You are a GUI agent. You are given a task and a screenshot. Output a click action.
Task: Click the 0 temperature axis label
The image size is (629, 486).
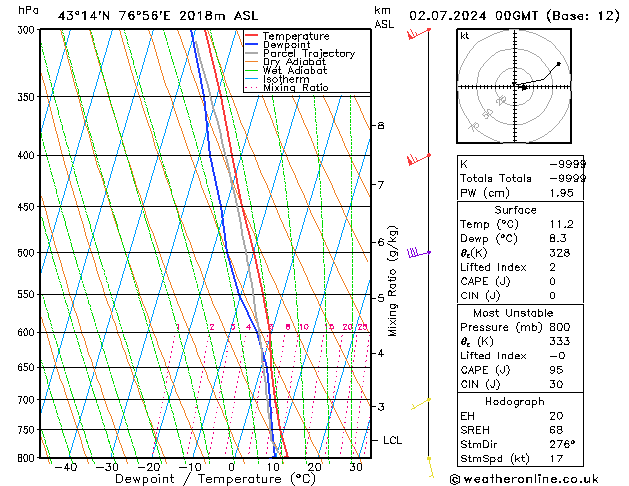click(x=231, y=467)
